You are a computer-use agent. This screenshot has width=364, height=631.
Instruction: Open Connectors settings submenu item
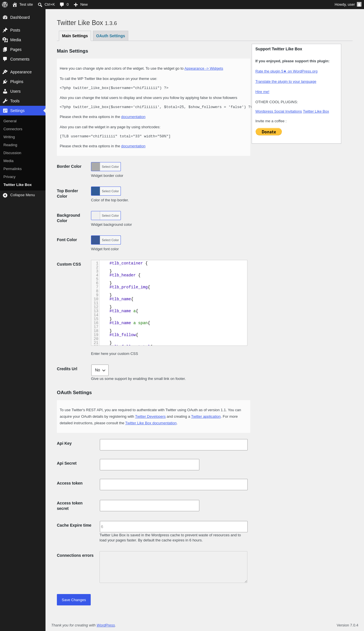[13, 129]
